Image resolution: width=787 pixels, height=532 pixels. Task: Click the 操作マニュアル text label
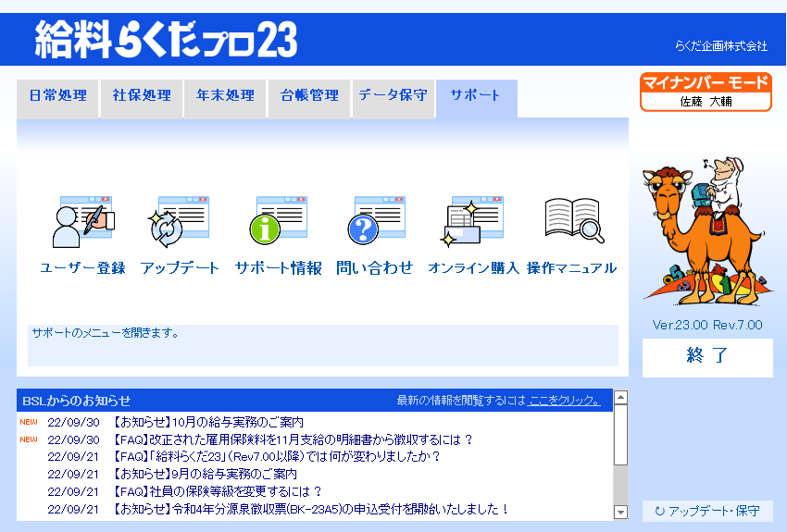coord(571,267)
